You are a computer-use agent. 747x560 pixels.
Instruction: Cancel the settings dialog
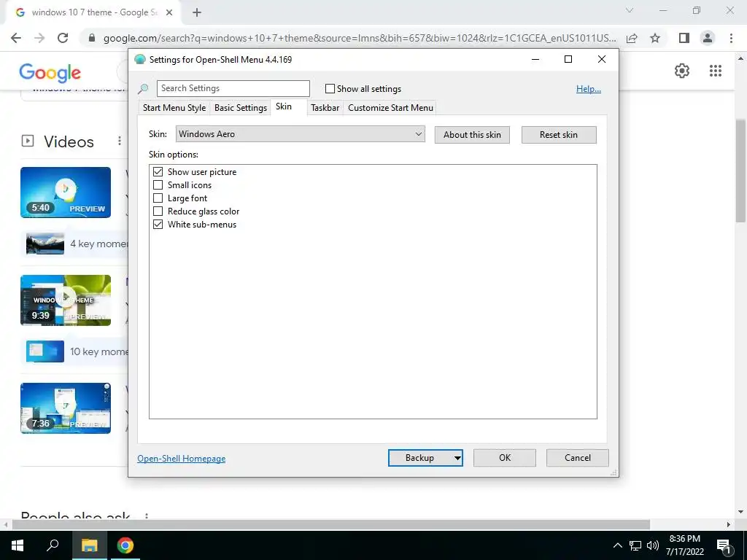[x=578, y=458]
